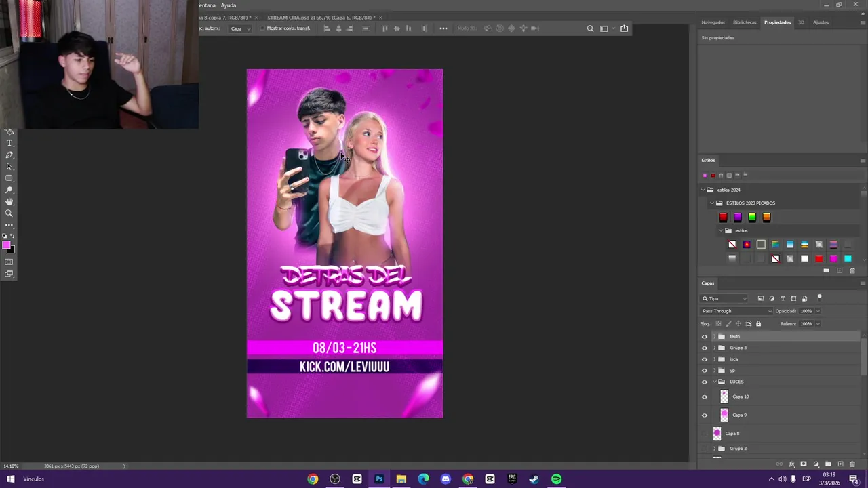Select the Hand tool
Screen dimensions: 868x488
point(9,201)
